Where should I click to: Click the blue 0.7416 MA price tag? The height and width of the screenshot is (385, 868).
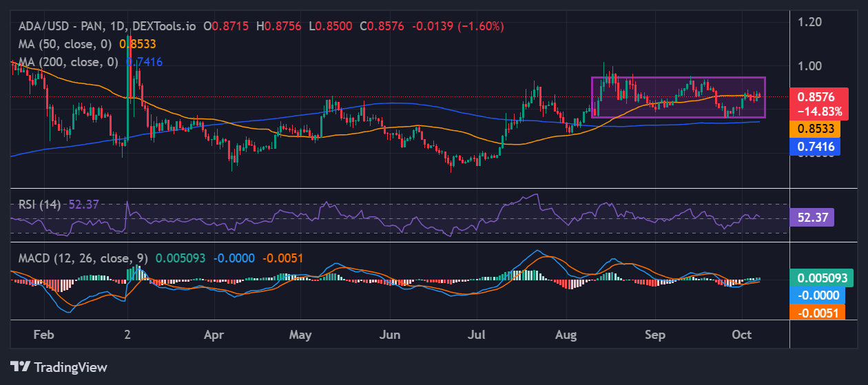(x=816, y=145)
